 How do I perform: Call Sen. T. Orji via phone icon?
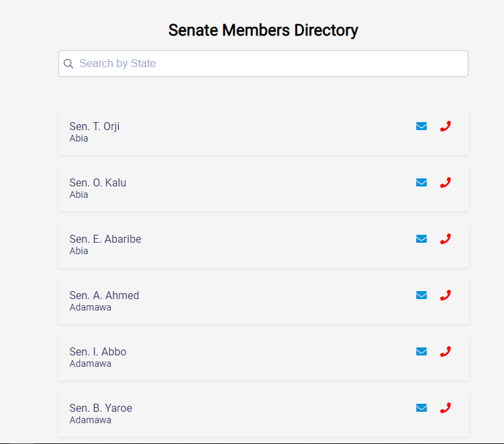coord(445,126)
